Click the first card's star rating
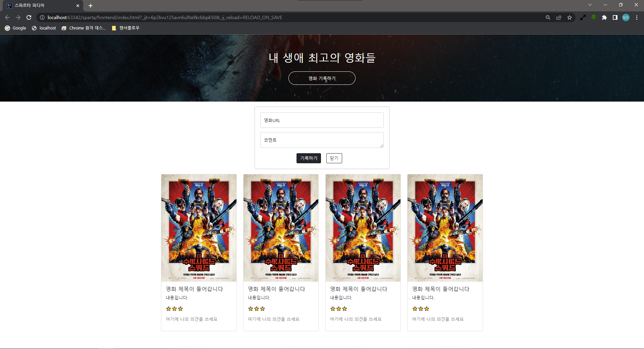The height and width of the screenshot is (349, 644). click(x=174, y=309)
